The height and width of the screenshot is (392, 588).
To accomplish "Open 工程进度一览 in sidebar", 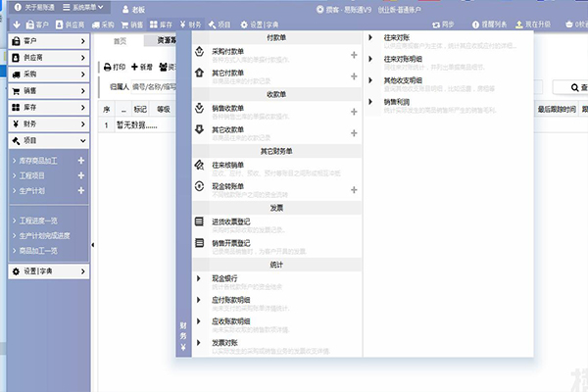I will (38, 220).
